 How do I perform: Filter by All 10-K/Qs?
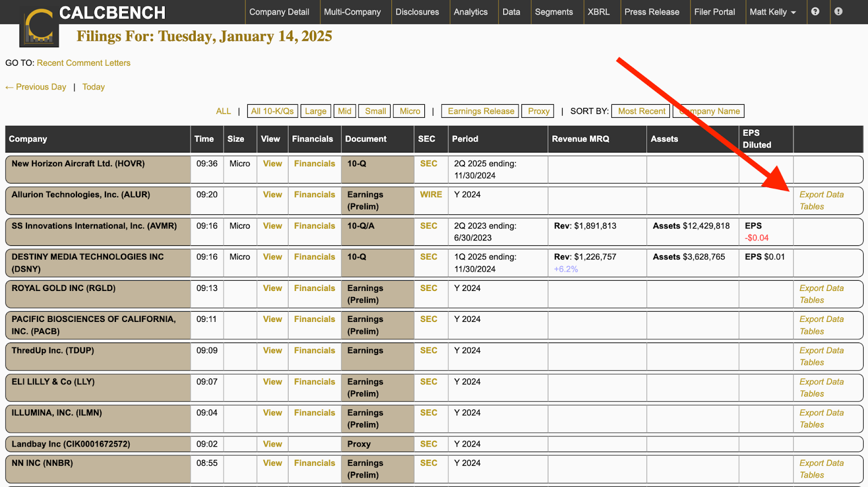click(x=272, y=111)
